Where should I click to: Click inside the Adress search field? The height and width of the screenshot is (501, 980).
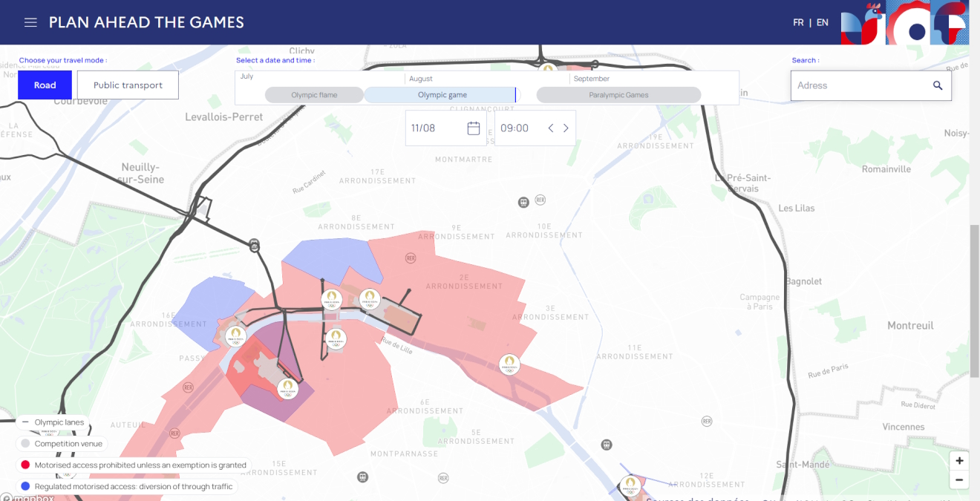854,85
